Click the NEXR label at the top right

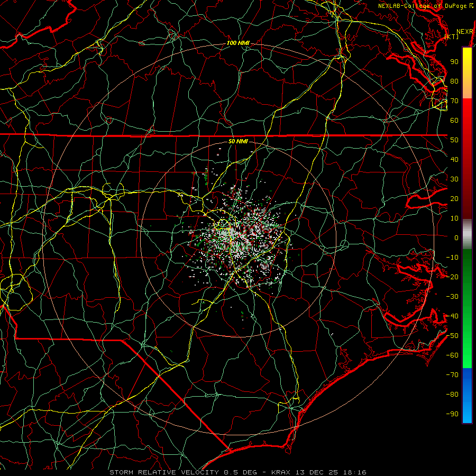pos(465,32)
